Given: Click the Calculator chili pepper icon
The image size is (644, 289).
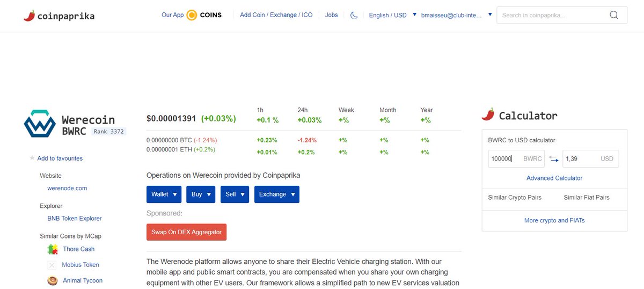Looking at the screenshot, I should click(488, 114).
